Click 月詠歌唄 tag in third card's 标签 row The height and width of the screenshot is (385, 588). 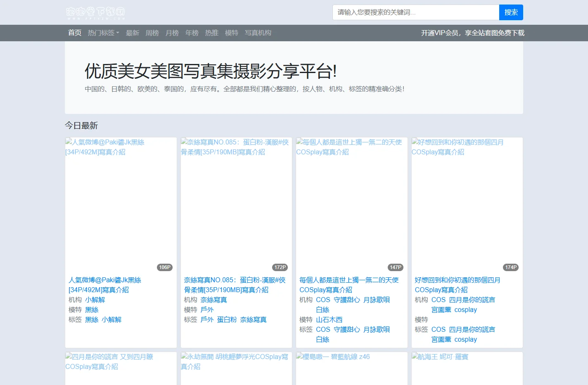[x=377, y=330]
